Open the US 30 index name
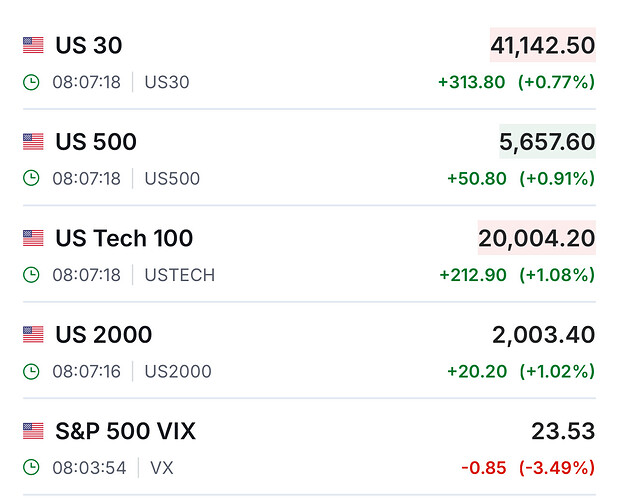 point(89,45)
